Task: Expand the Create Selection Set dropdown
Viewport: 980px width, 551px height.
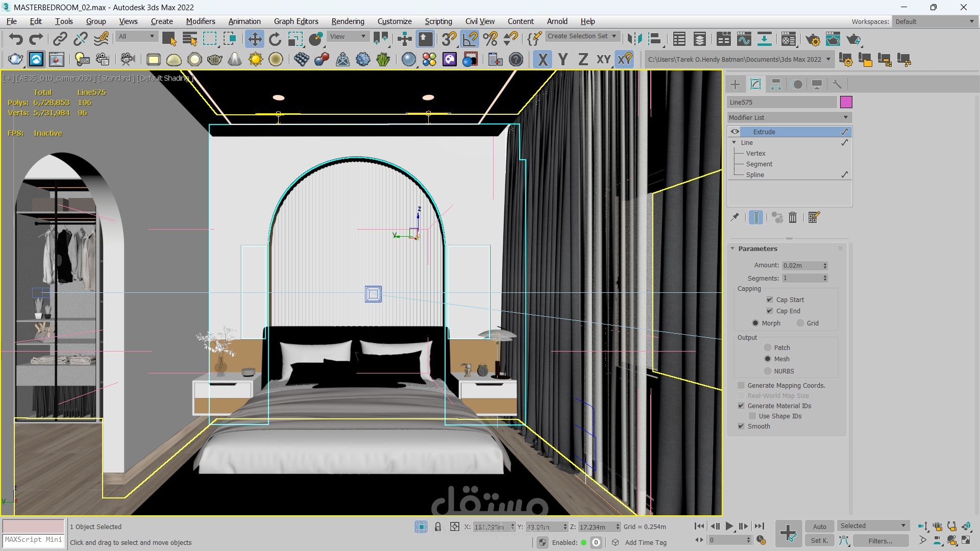Action: [x=614, y=36]
